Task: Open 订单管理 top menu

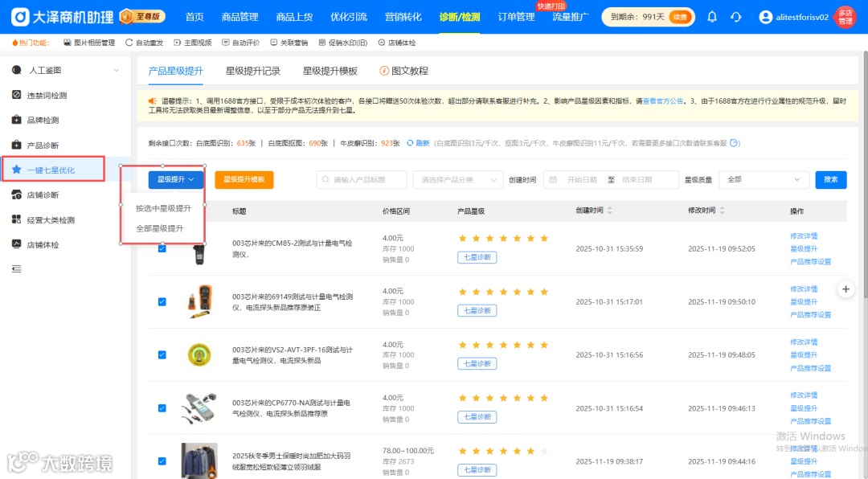Action: coord(516,17)
